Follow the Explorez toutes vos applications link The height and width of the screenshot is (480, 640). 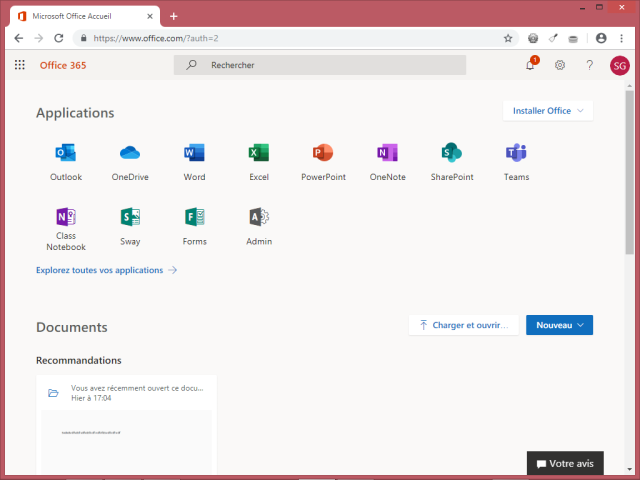pos(106,270)
